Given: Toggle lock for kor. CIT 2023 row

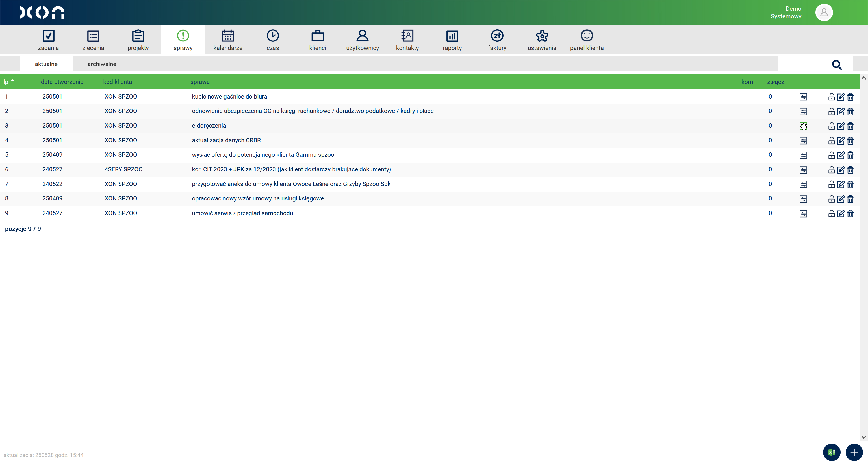Looking at the screenshot, I should (831, 170).
